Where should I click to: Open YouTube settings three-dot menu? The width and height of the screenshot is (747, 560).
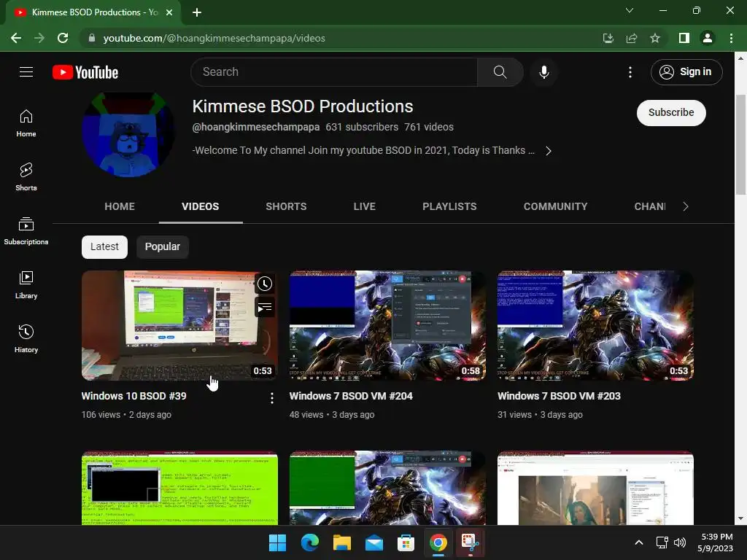coord(630,72)
